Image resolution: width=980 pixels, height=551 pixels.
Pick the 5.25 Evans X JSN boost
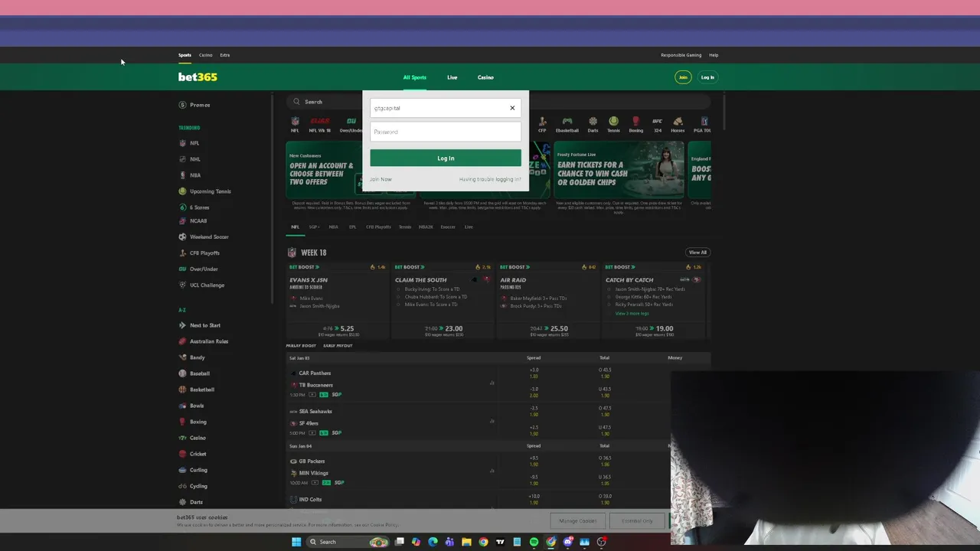click(x=338, y=330)
